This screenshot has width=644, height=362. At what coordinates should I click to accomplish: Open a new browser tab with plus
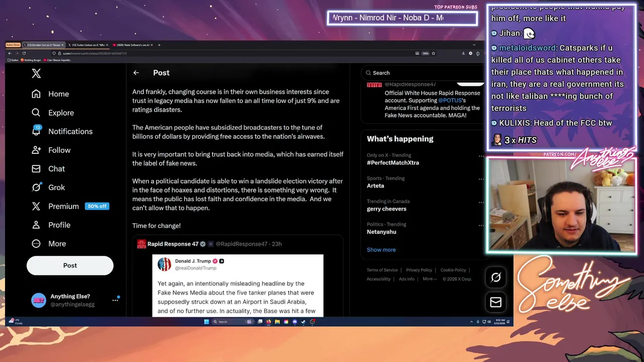(x=159, y=45)
